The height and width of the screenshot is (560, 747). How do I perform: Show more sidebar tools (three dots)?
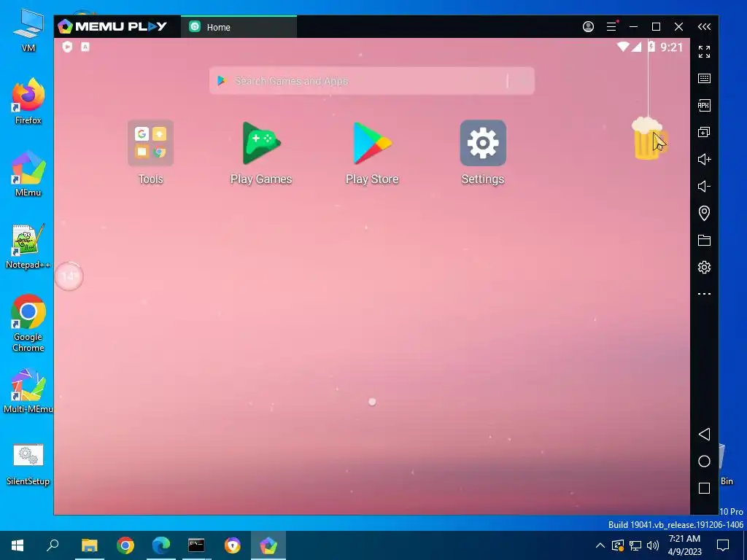(704, 294)
